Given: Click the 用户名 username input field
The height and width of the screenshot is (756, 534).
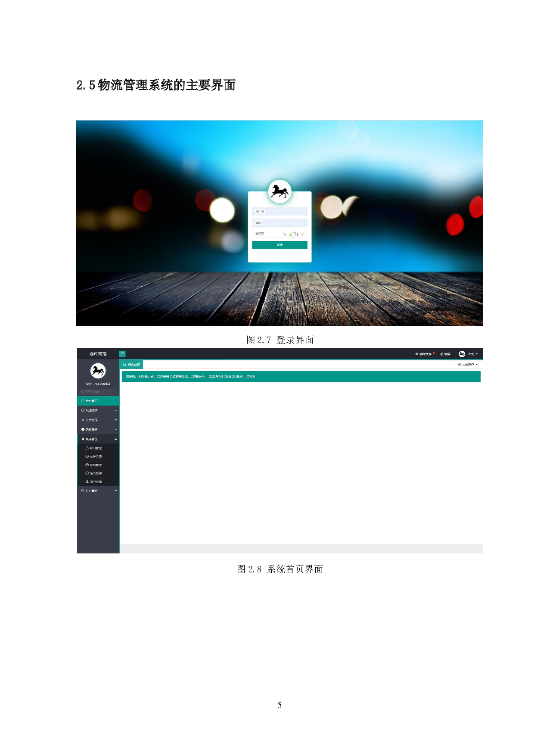Looking at the screenshot, I should click(279, 211).
